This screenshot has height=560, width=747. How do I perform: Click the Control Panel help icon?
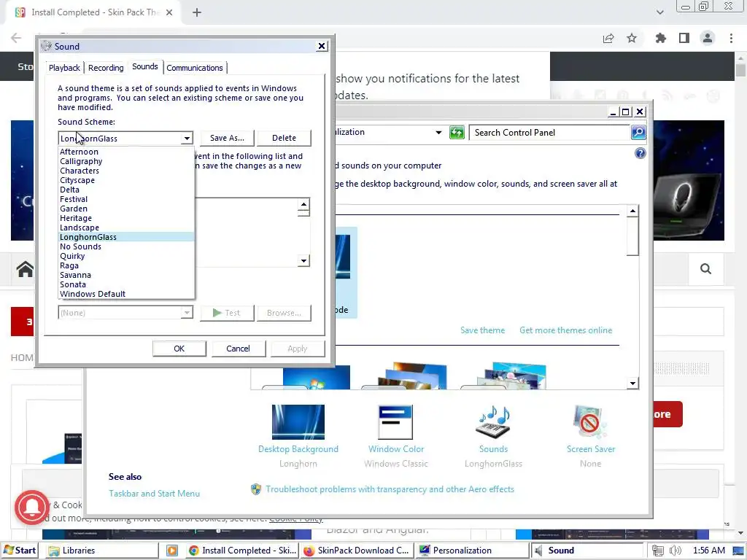click(640, 153)
